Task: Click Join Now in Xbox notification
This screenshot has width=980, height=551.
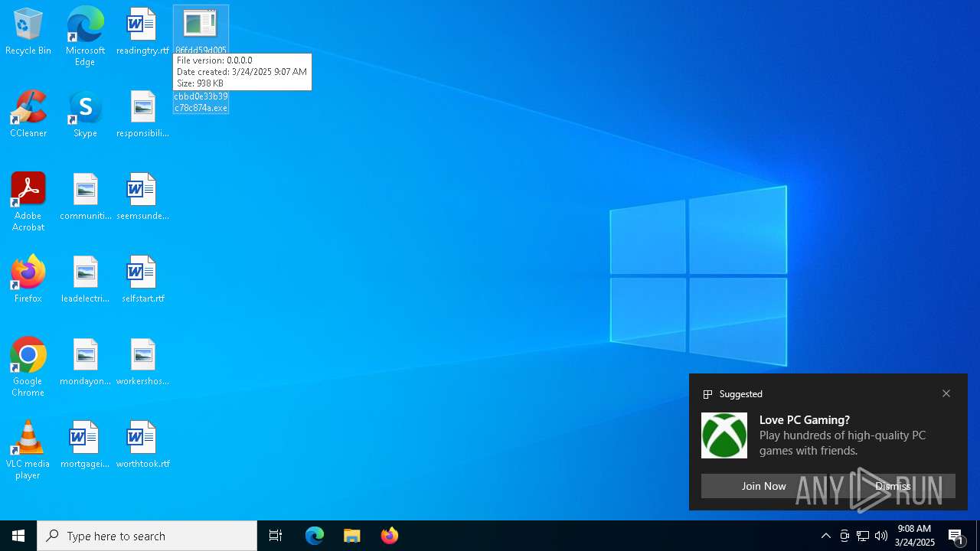Action: pos(763,486)
